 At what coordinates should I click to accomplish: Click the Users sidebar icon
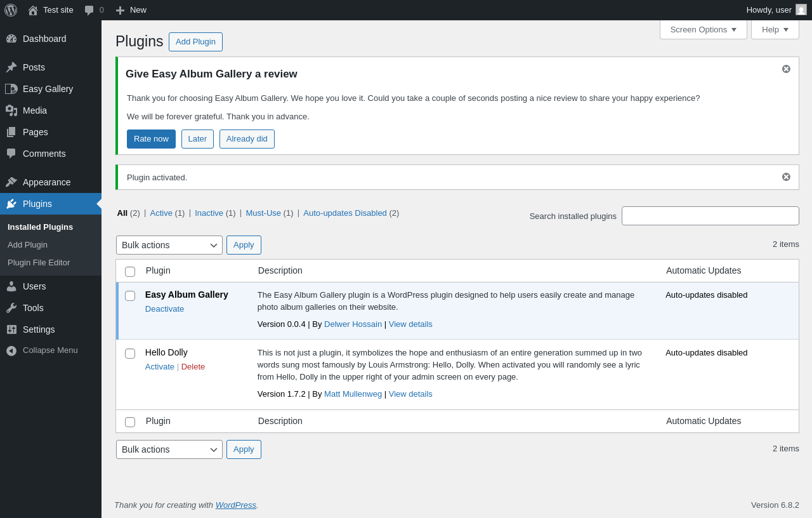point(11,286)
